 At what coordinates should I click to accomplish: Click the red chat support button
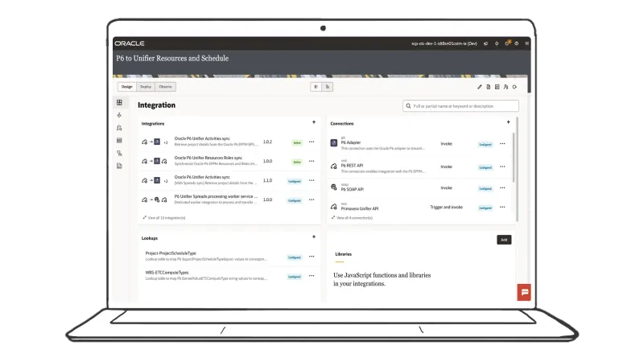[524, 292]
